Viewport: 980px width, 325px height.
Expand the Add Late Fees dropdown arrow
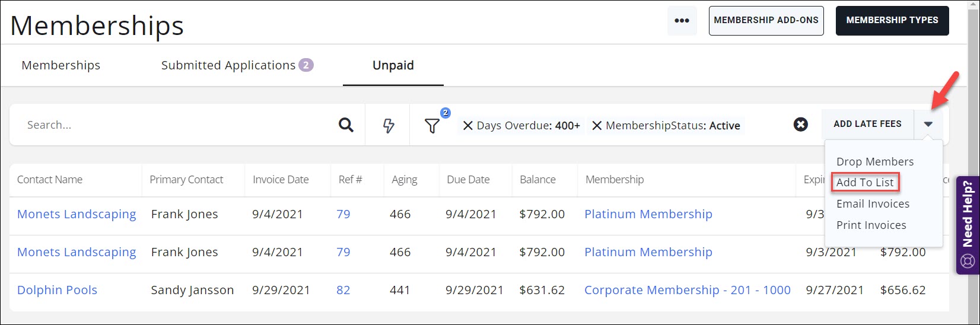coord(928,124)
